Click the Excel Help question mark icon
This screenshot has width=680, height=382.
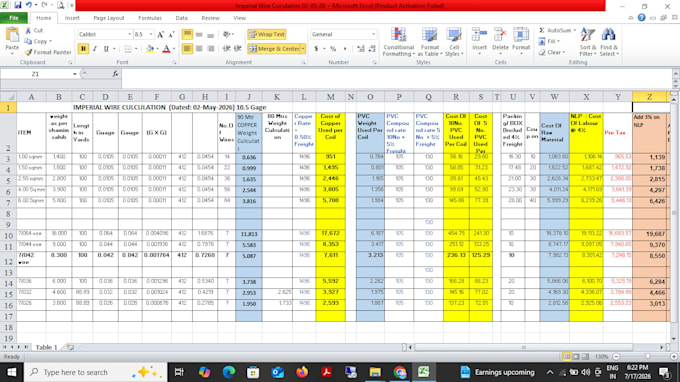(x=641, y=18)
